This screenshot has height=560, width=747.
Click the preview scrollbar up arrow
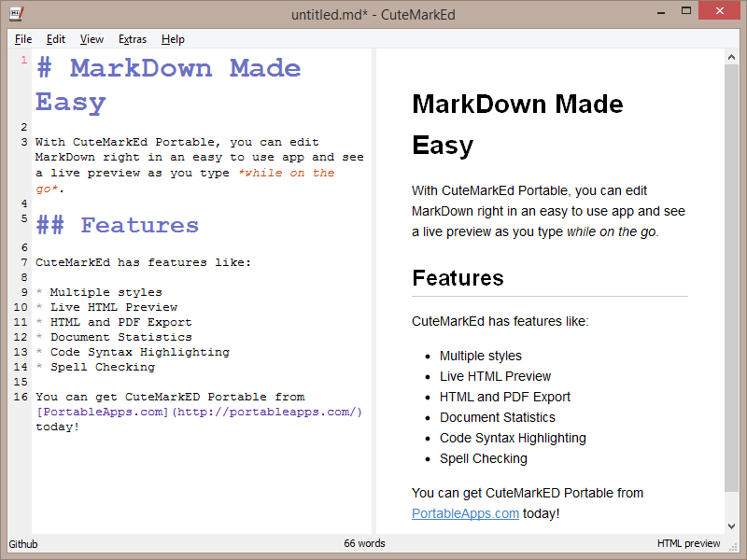point(731,57)
